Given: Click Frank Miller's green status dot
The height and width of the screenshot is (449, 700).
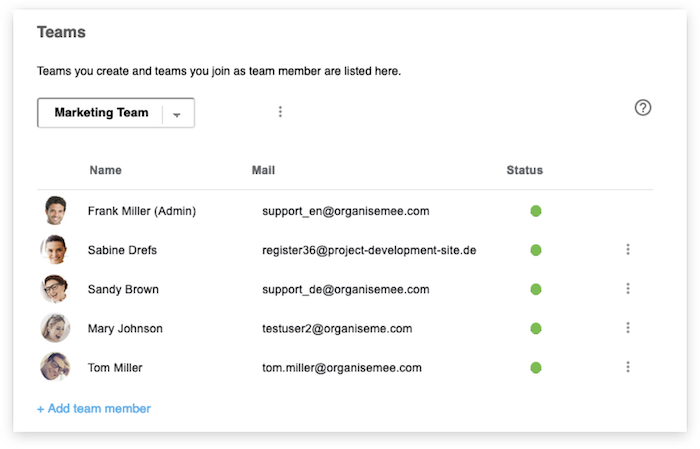Looking at the screenshot, I should click(536, 211).
